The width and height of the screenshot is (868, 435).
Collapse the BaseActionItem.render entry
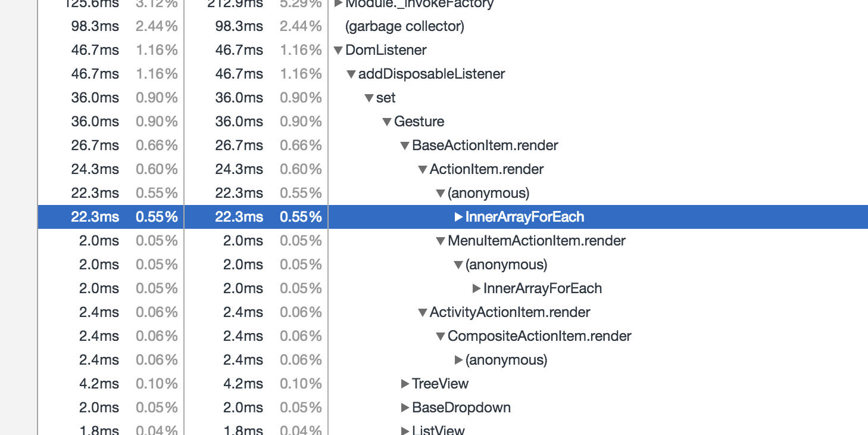click(405, 145)
